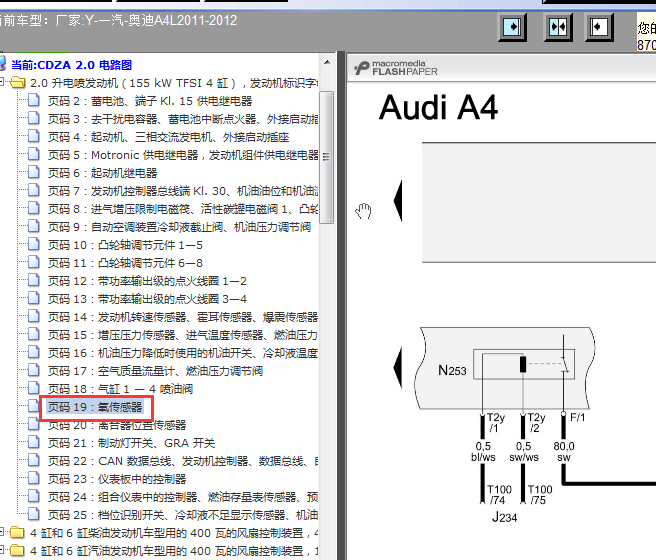
Task: Open 页码 15：增压压力传感器
Action: click(182, 335)
